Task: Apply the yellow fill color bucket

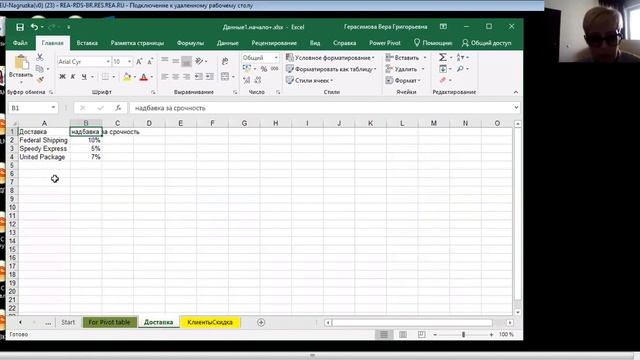Action: click(x=127, y=77)
